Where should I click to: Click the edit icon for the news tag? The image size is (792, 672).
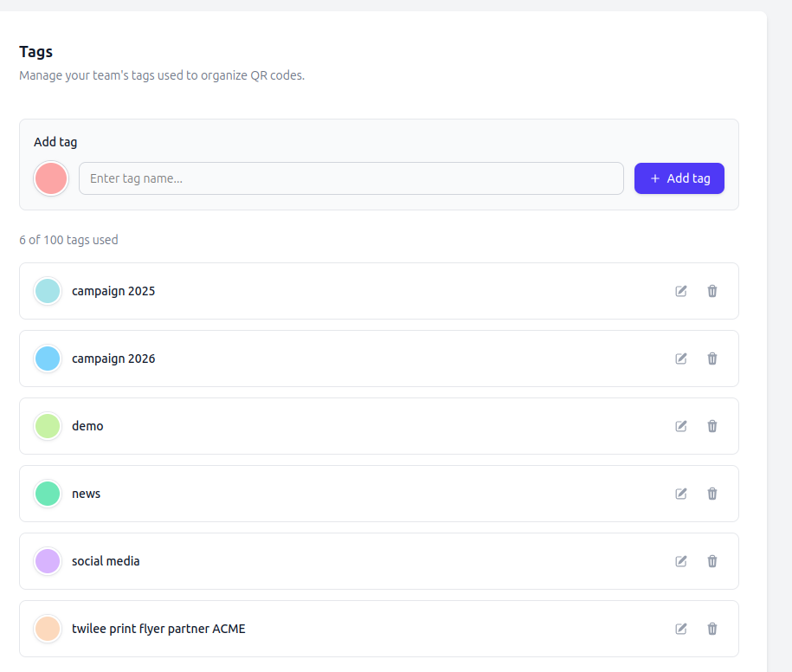tap(680, 494)
